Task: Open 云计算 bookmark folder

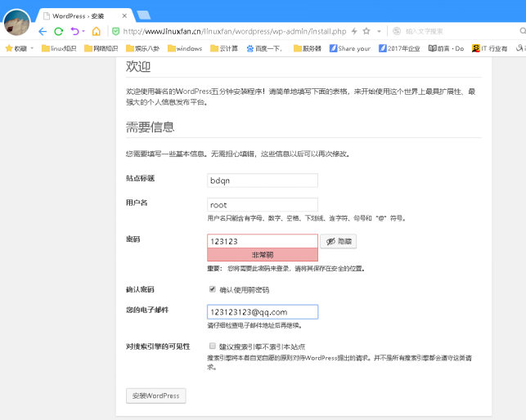Action: tap(224, 48)
